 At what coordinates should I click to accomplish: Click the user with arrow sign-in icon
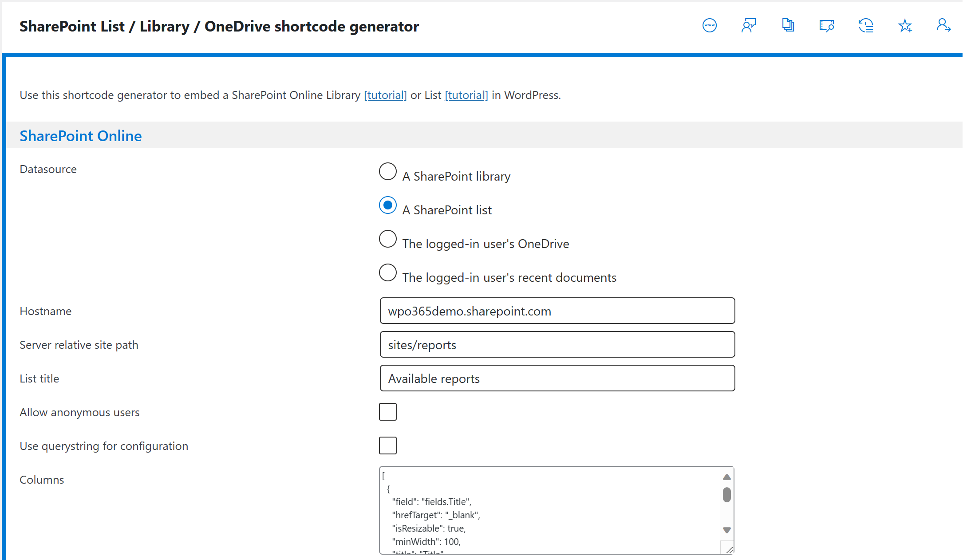point(943,25)
